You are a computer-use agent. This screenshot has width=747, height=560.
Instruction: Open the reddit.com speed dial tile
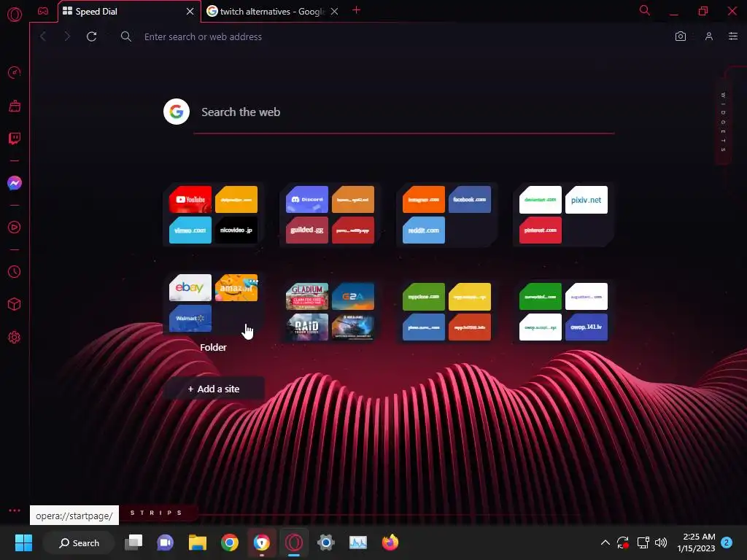pos(424,230)
